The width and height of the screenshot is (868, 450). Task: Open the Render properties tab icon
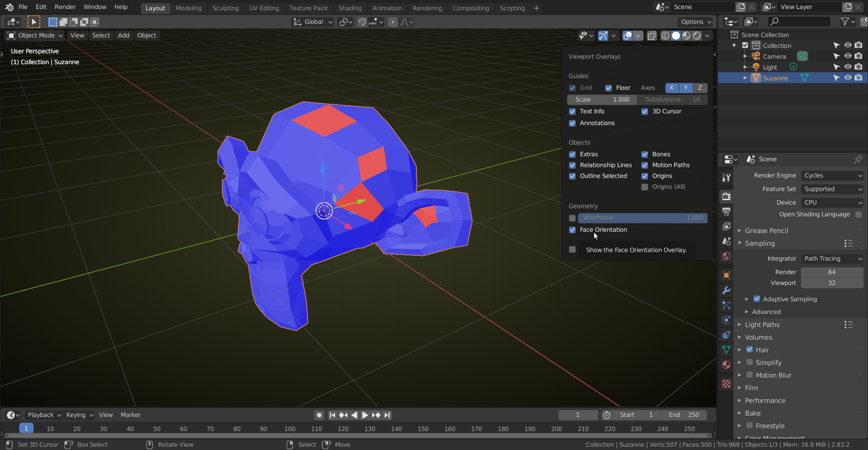(726, 197)
